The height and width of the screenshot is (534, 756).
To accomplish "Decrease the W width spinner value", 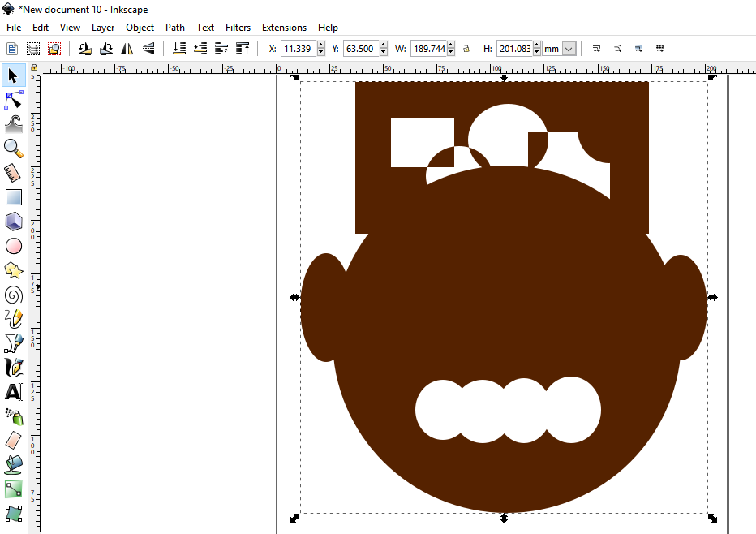I will click(x=451, y=53).
